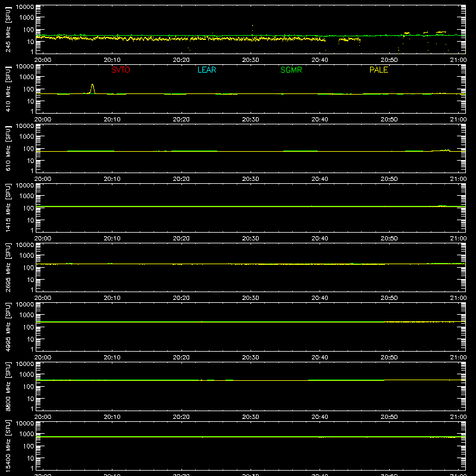Click the isolated yellow spike point near 20:30 at 245 MHz
This screenshot has width=476, height=476.
[252, 26]
